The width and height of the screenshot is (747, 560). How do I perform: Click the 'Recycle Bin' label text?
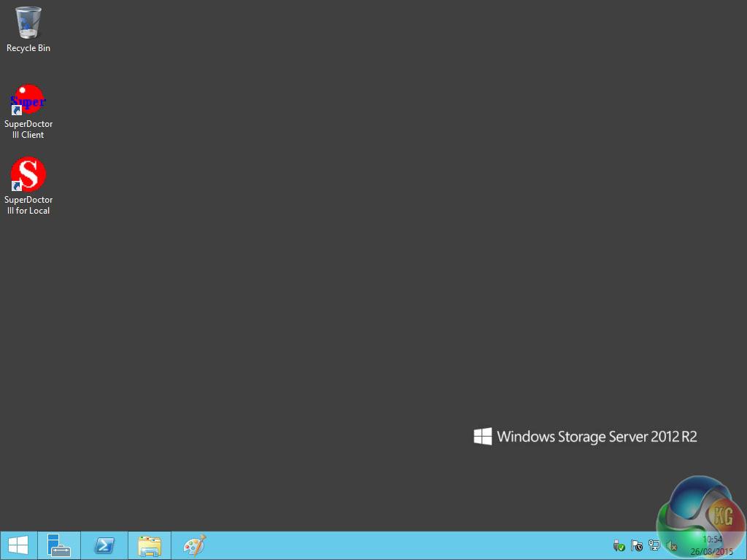coord(28,48)
